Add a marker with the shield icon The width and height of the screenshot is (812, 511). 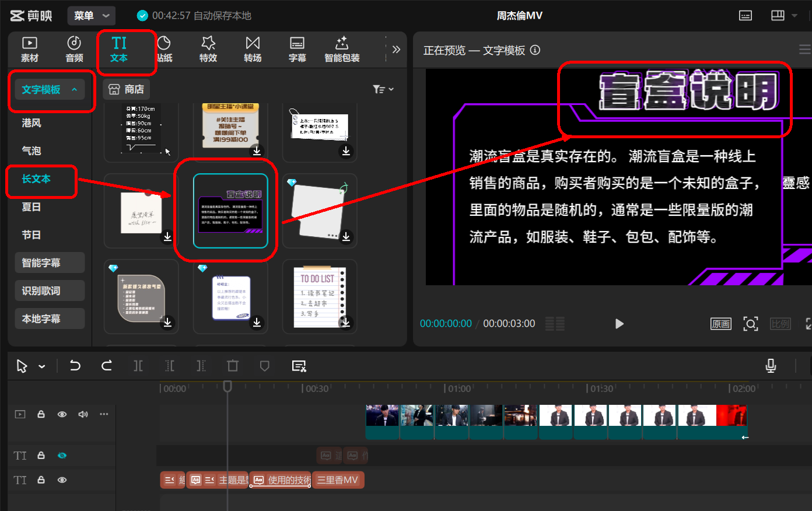[264, 366]
